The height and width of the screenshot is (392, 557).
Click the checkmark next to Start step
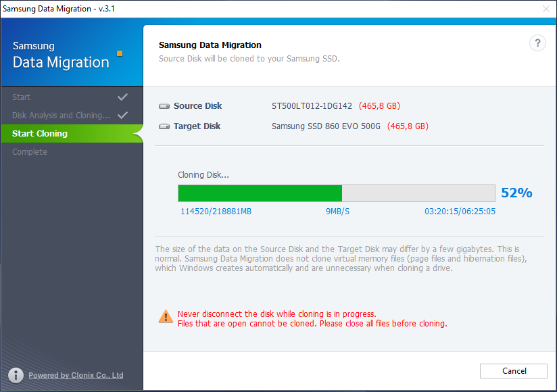click(x=122, y=97)
